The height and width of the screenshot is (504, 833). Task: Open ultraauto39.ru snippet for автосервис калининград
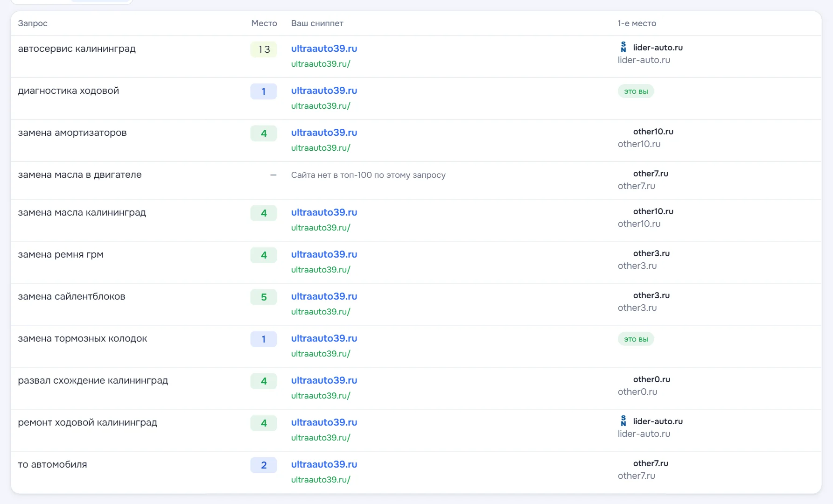[324, 49]
